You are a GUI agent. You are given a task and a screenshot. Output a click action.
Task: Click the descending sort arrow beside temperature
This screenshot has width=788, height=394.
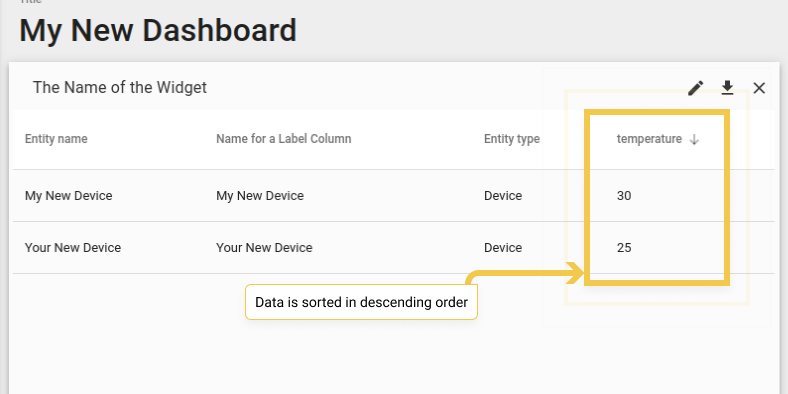[694, 139]
